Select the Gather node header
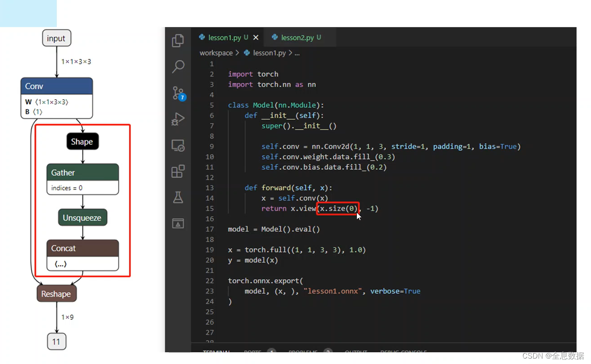 [x=83, y=172]
